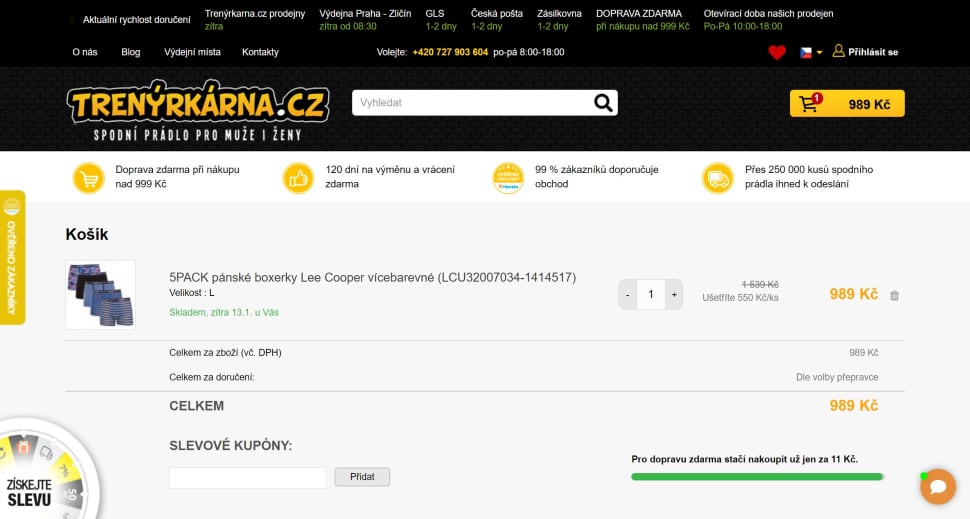Click the green free delivery progress bar
The height and width of the screenshot is (519, 970).
pyautogui.click(x=757, y=476)
